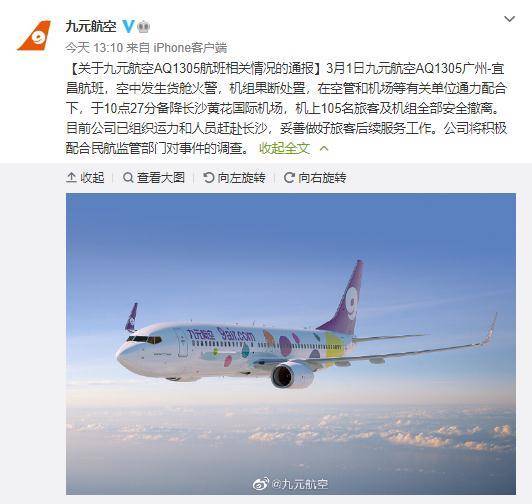
Task: Click the rotate-right arrow icon
Action: 289,178
